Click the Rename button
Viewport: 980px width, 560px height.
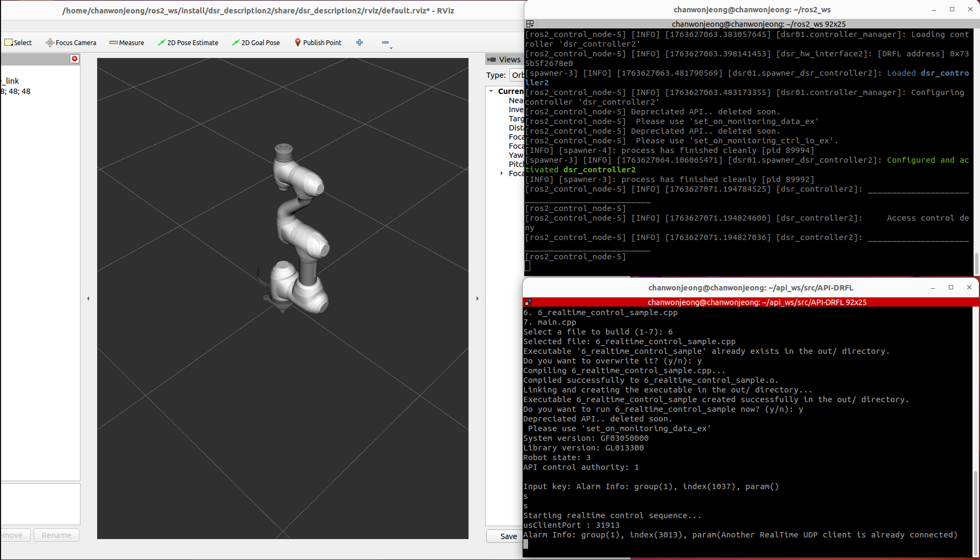(56, 535)
